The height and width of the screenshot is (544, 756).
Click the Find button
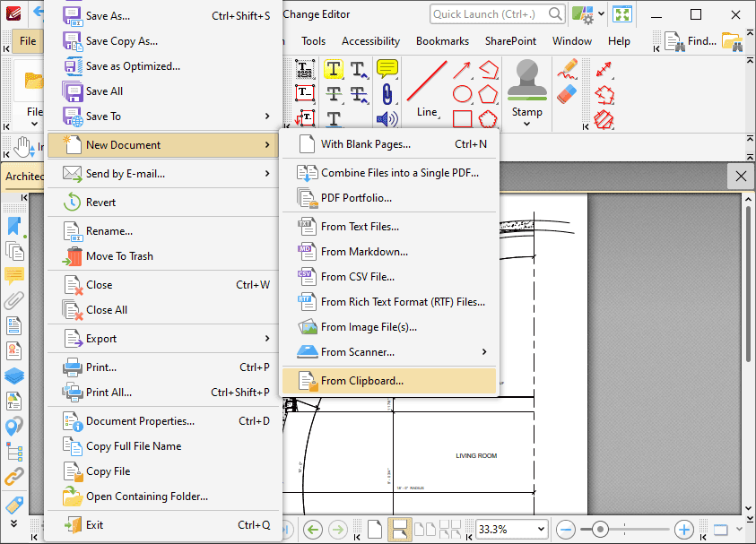(x=691, y=41)
